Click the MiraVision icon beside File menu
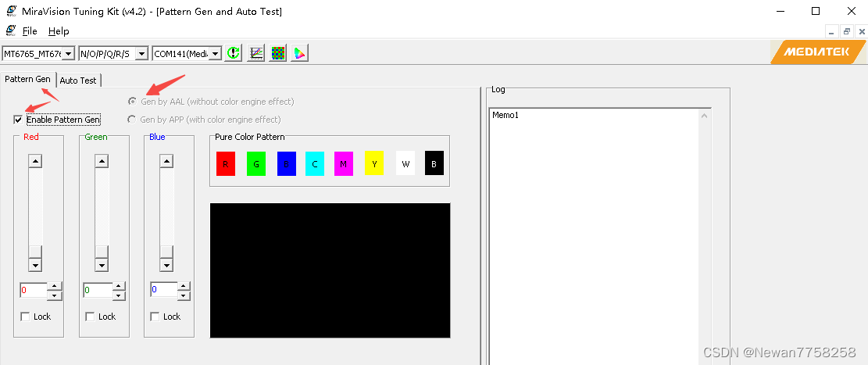This screenshot has height=365, width=868. tap(11, 30)
